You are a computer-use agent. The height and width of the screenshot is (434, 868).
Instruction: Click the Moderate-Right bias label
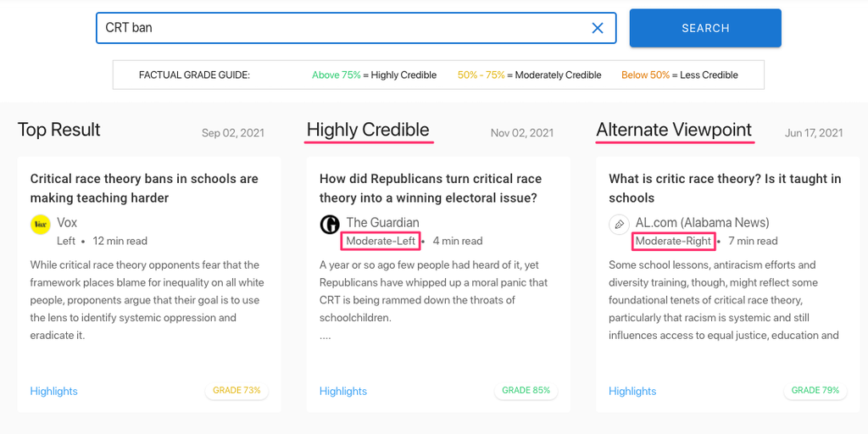[x=673, y=241]
